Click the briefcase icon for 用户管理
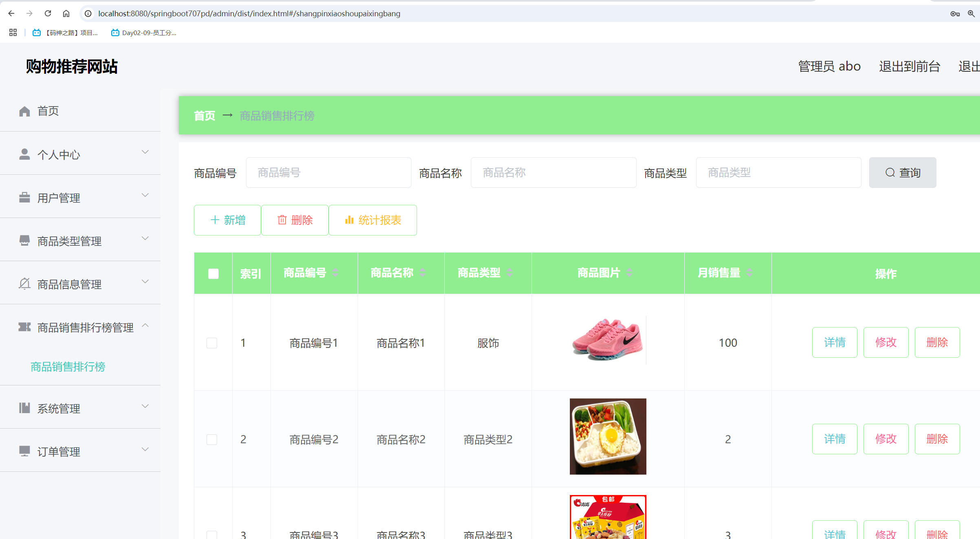 click(24, 197)
